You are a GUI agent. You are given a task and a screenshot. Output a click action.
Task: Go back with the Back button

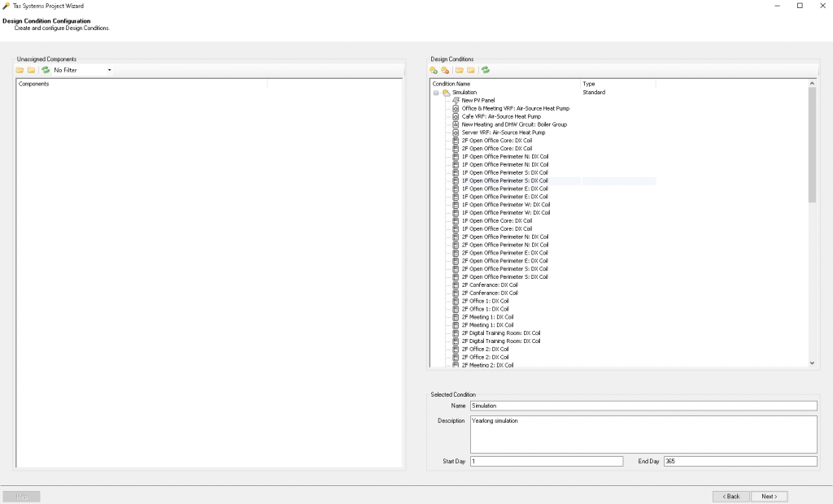(731, 496)
